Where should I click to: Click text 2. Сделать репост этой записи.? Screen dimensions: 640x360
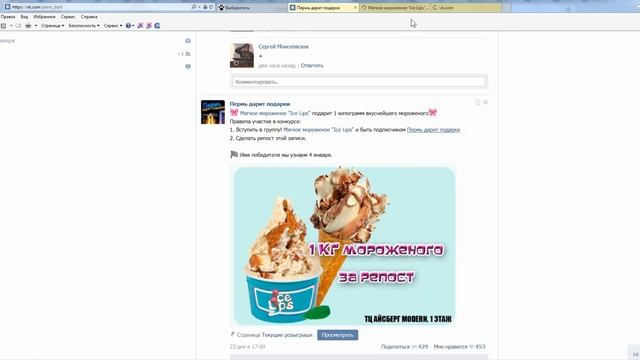(268, 138)
